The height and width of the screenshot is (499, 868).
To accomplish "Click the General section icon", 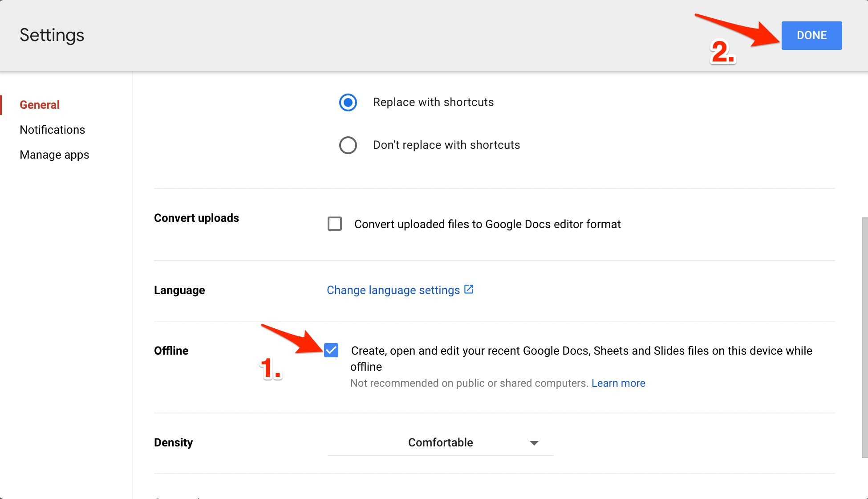I will [x=39, y=104].
